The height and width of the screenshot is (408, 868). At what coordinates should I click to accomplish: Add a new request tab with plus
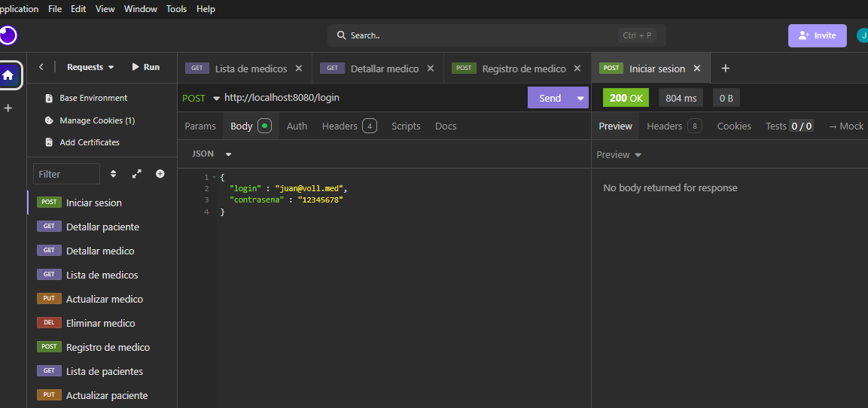pyautogui.click(x=725, y=68)
